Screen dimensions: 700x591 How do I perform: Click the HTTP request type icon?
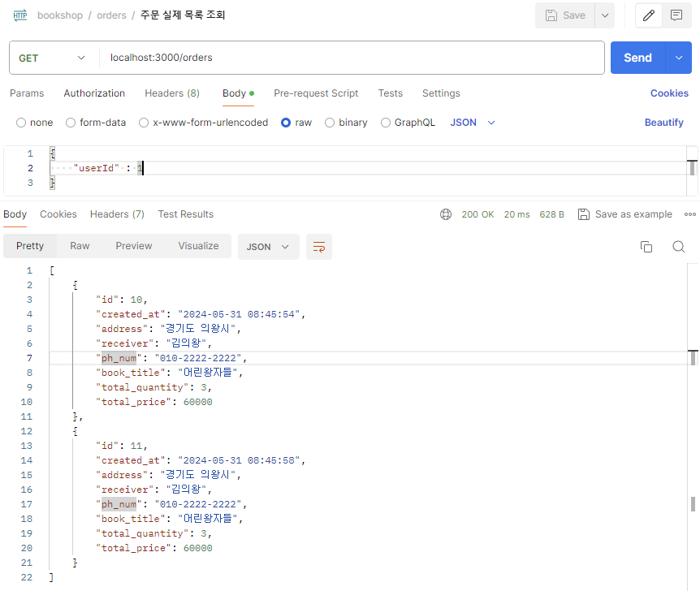tap(20, 15)
